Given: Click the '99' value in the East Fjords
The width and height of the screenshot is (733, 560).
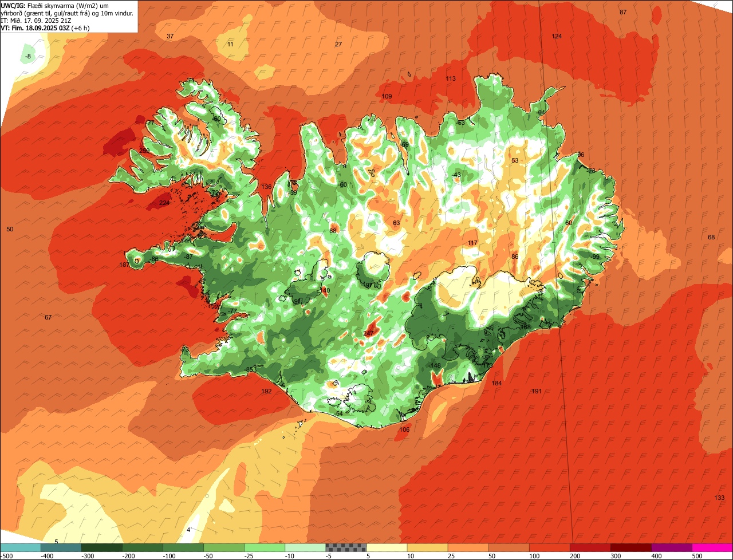Looking at the screenshot, I should 596,257.
